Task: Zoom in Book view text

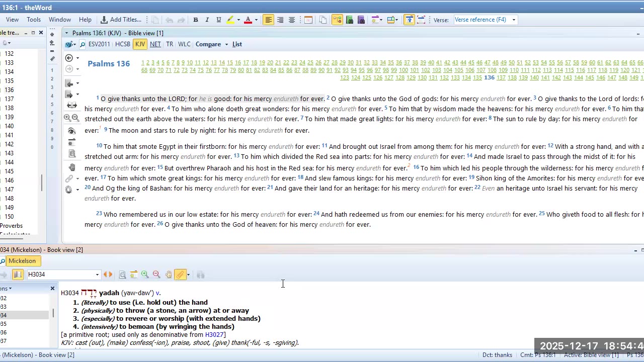Action: coord(145,275)
